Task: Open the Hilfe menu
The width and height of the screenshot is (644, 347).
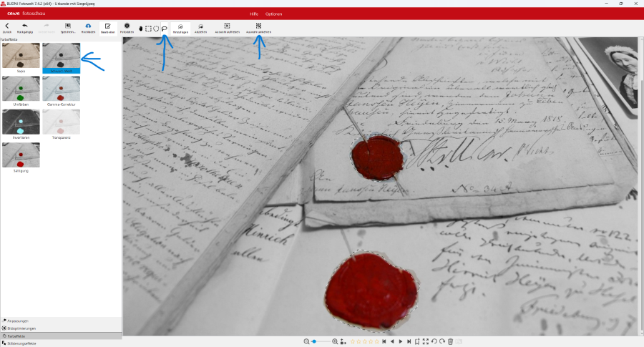Action: 254,14
